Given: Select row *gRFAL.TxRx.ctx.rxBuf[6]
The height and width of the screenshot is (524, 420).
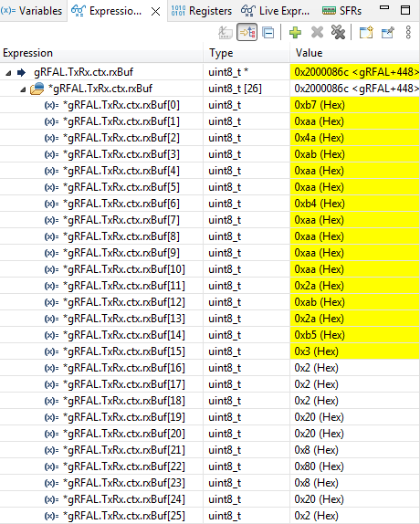Looking at the screenshot, I should coord(210,204).
